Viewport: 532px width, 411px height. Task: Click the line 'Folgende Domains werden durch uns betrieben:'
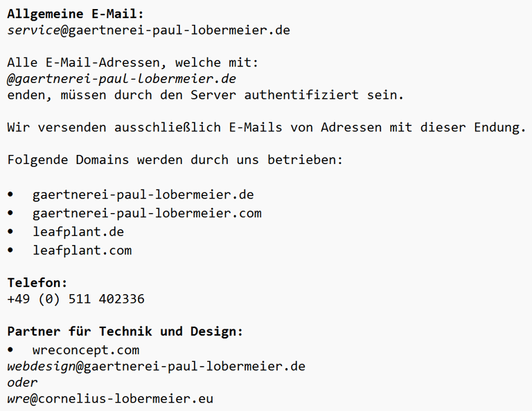175,160
